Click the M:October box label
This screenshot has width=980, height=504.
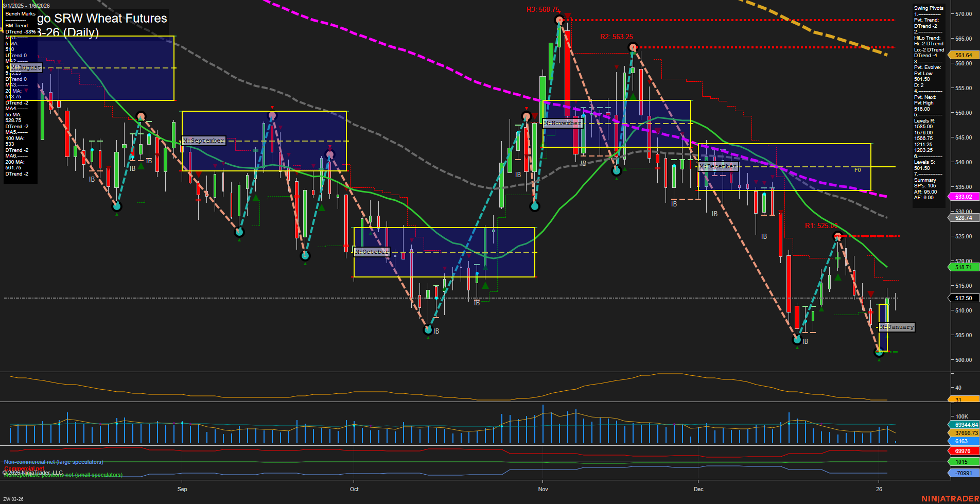click(372, 251)
